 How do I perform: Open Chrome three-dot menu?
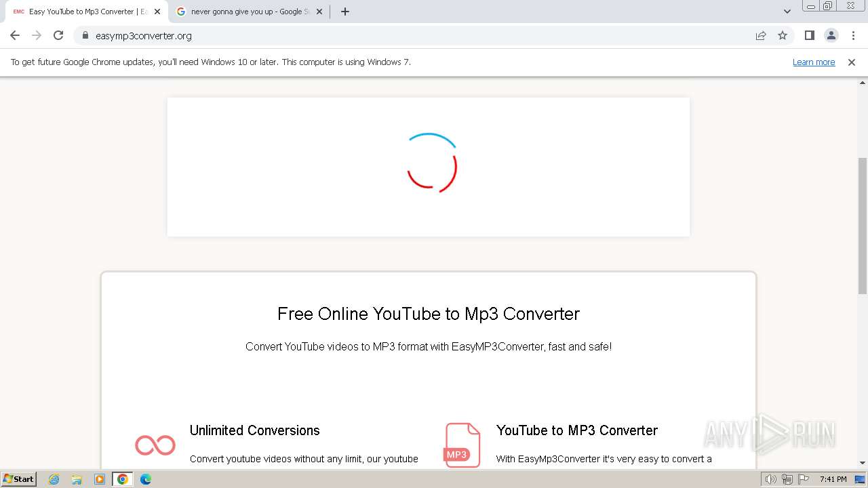click(853, 35)
